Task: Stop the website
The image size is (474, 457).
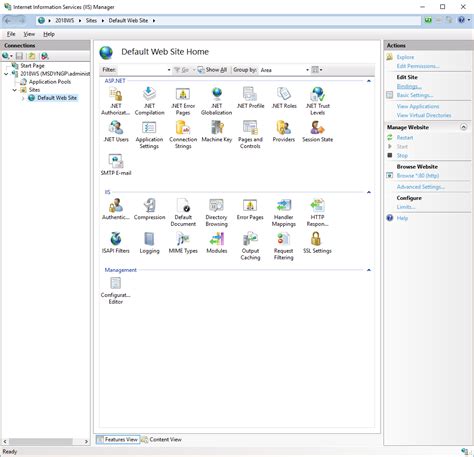Action: pyautogui.click(x=402, y=156)
